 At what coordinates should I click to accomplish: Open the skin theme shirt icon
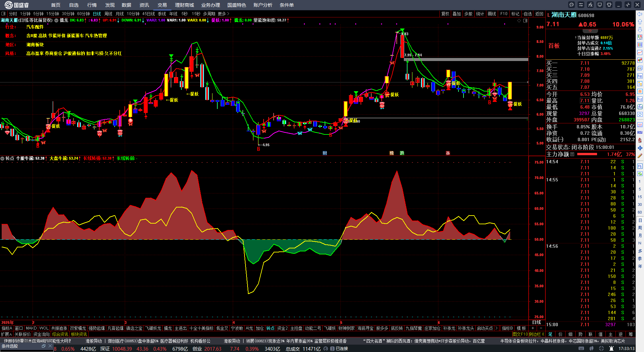click(609, 5)
